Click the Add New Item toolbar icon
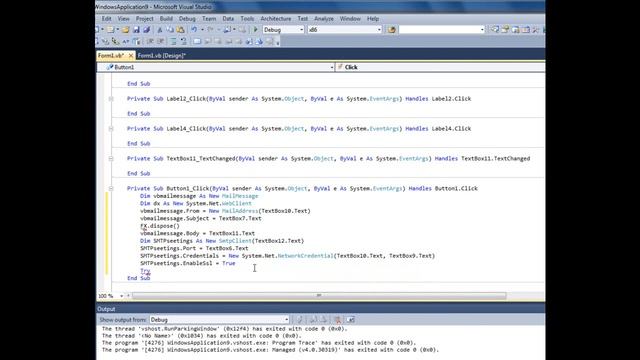Screen dimensions: 640x360 click(x=111, y=30)
